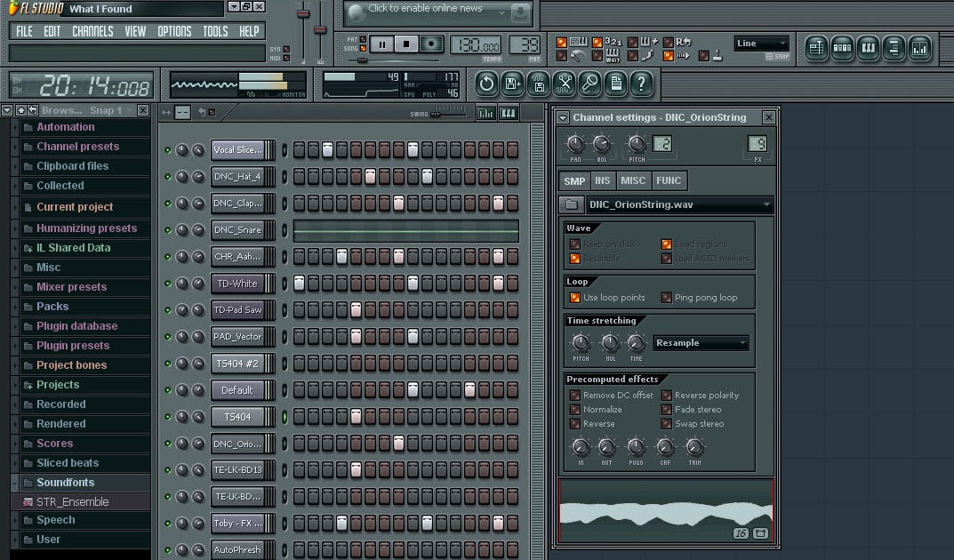The width and height of the screenshot is (954, 560).
Task: Toggle the Use loop points checkbox
Action: point(574,298)
